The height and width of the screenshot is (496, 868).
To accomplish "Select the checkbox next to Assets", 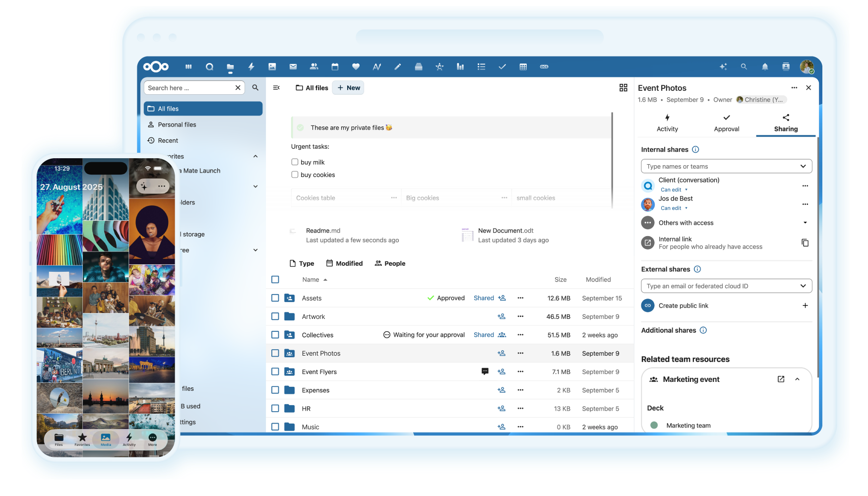I will pos(275,298).
